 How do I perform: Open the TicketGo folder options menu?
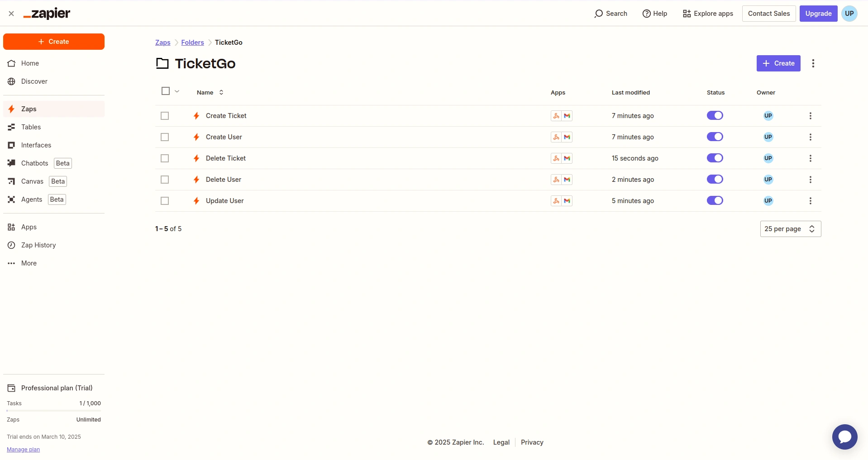(x=813, y=63)
